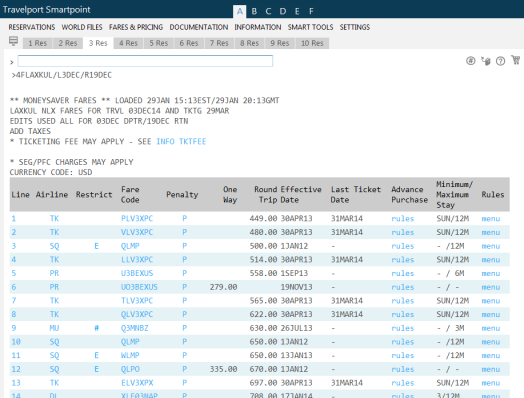Viewport: 524px width, 398px height.
Task: Focus the command entry field
Action: click(x=145, y=61)
